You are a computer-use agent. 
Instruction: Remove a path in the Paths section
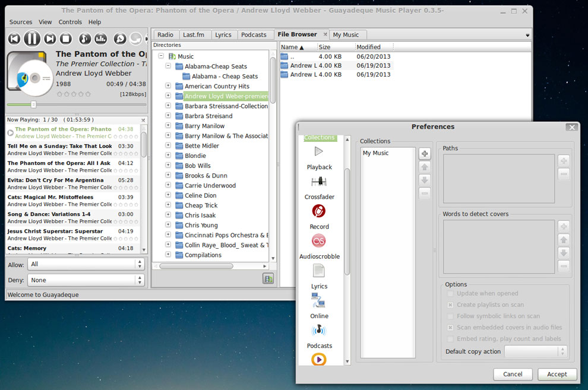click(x=564, y=174)
